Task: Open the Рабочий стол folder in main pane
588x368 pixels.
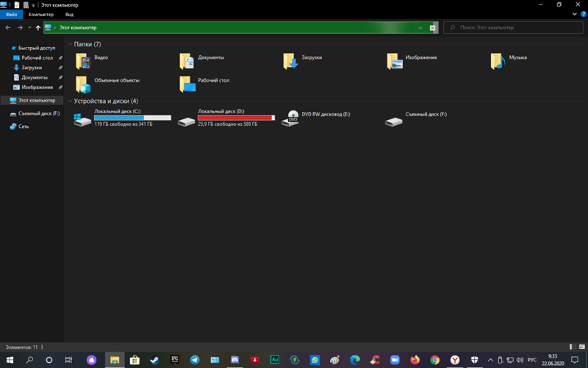Action: coord(204,84)
